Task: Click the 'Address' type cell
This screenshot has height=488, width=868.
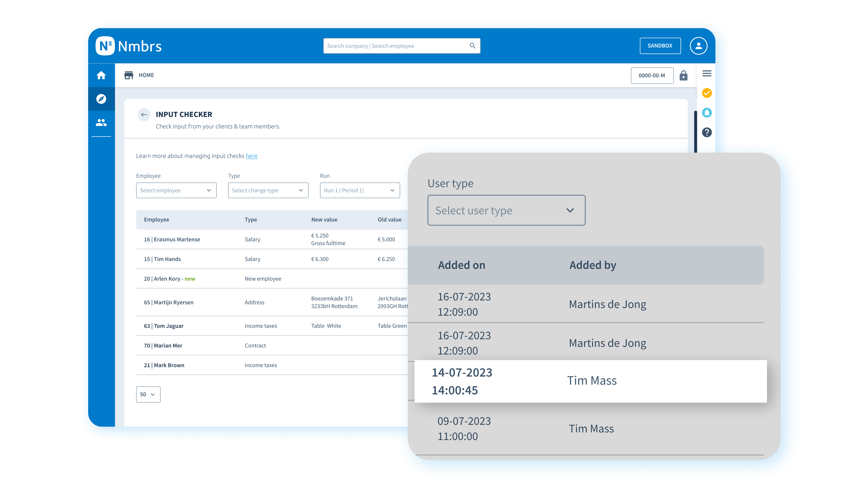Action: 254,302
